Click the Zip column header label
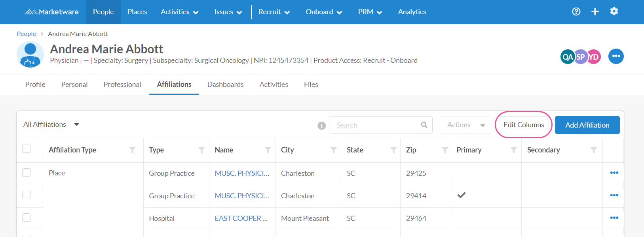The height and width of the screenshot is (237, 644). point(411,150)
